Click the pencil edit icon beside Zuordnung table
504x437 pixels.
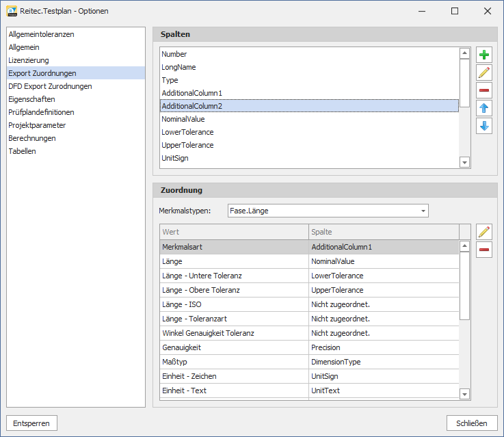(x=484, y=233)
